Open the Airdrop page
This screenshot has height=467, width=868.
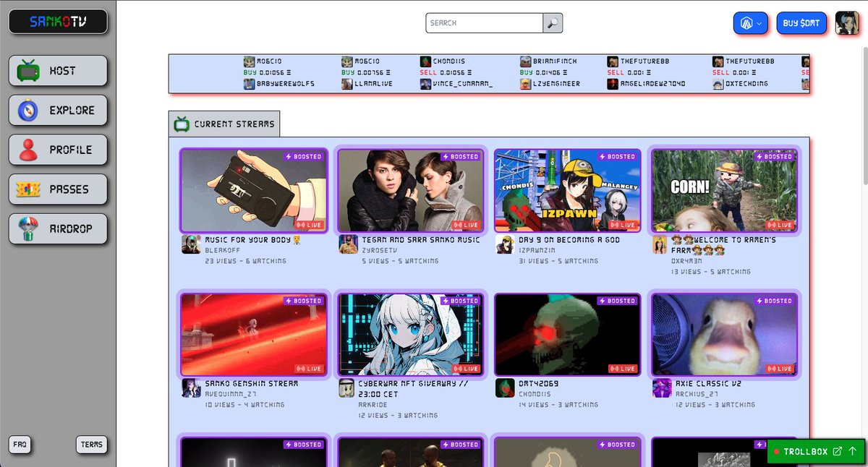pos(58,228)
